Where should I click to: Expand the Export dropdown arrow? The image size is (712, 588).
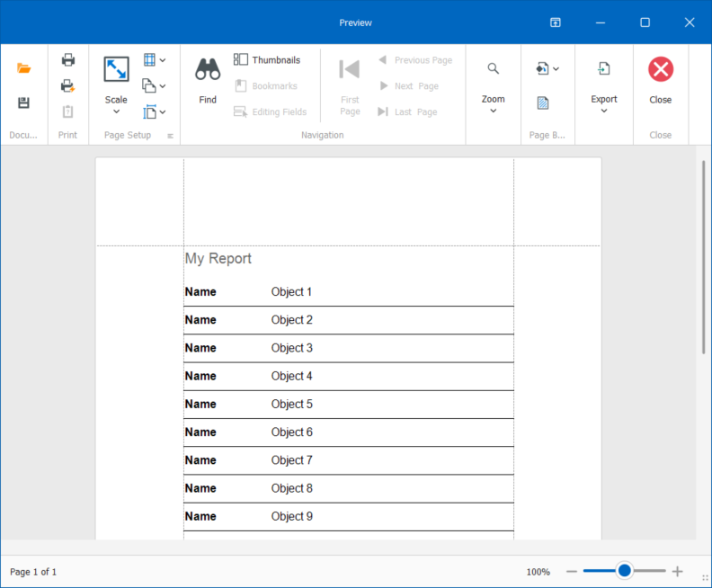604,111
